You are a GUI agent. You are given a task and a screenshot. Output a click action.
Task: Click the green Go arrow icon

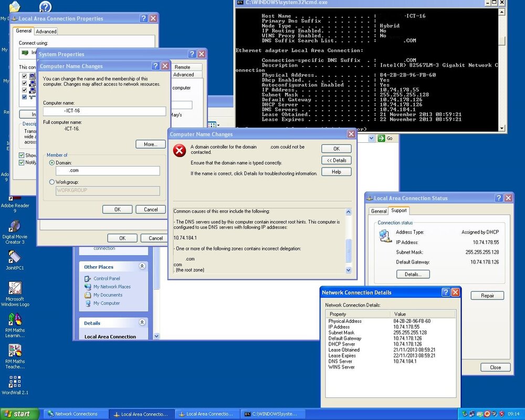[381, 138]
